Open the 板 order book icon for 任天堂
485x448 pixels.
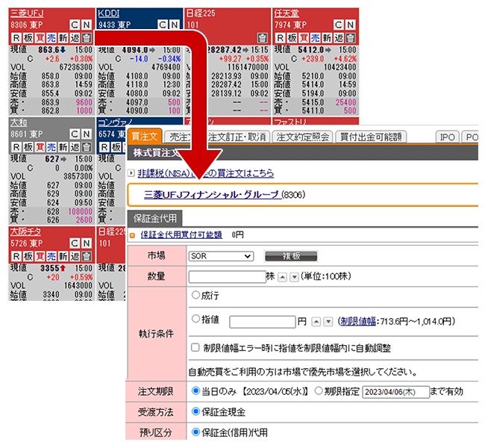pos(292,38)
